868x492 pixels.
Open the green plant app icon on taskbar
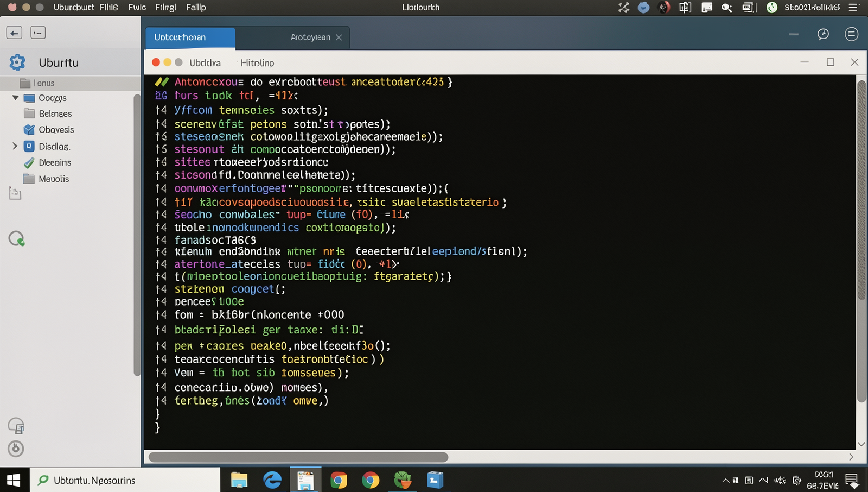pyautogui.click(x=403, y=480)
